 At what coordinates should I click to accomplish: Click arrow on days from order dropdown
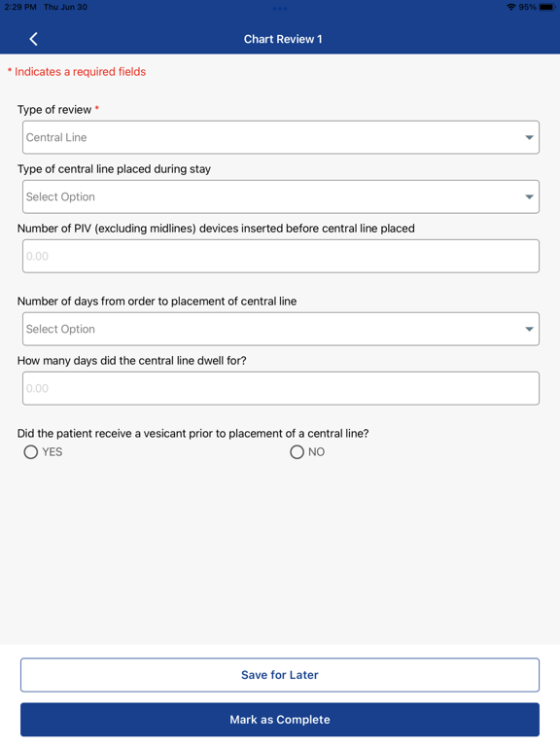coord(529,329)
